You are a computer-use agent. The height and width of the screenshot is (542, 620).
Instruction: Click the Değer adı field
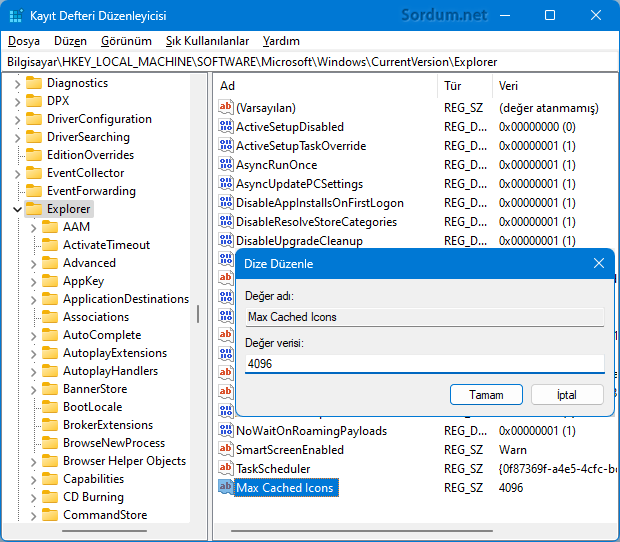pos(425,317)
